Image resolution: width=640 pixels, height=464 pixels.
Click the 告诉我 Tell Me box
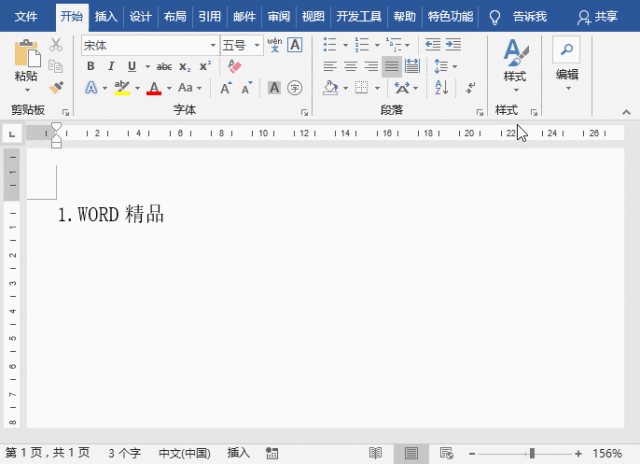pyautogui.click(x=530, y=17)
